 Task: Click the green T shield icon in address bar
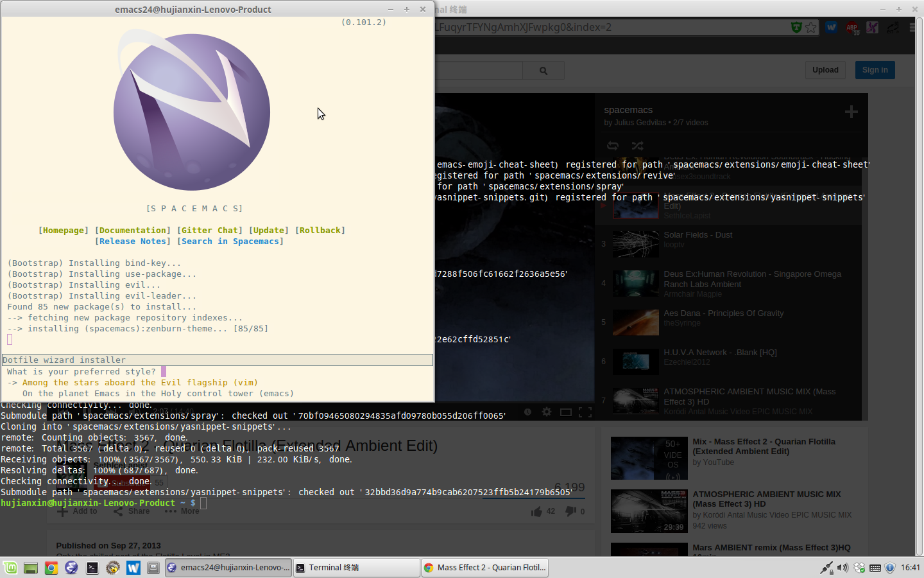[x=796, y=27]
